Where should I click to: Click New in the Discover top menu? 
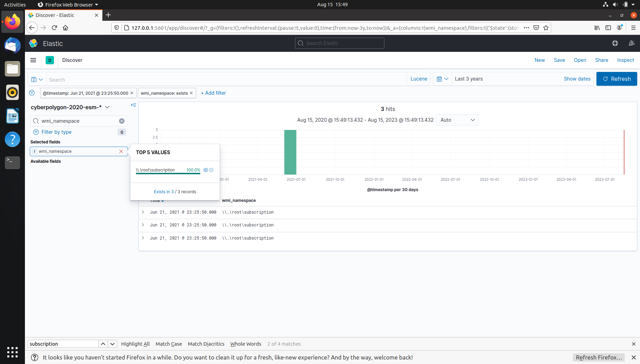coord(539,60)
